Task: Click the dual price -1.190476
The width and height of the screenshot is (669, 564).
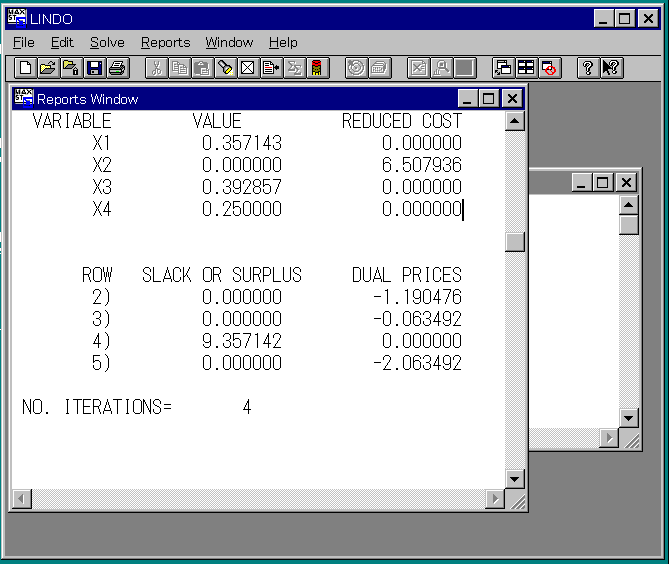Action: pyautogui.click(x=417, y=297)
